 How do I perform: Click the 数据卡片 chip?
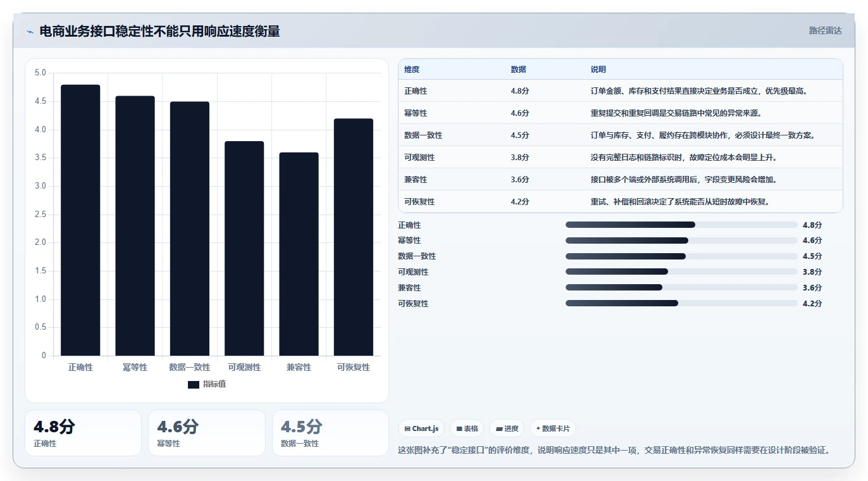click(552, 428)
